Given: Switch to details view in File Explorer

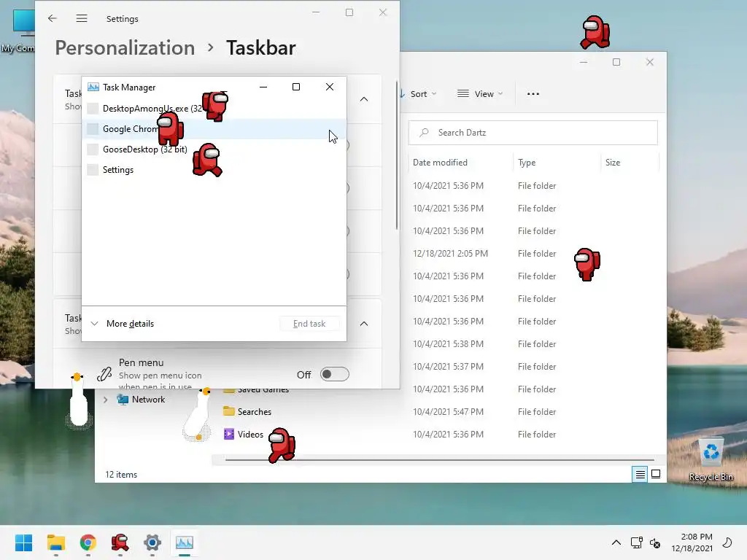Looking at the screenshot, I should [640, 474].
